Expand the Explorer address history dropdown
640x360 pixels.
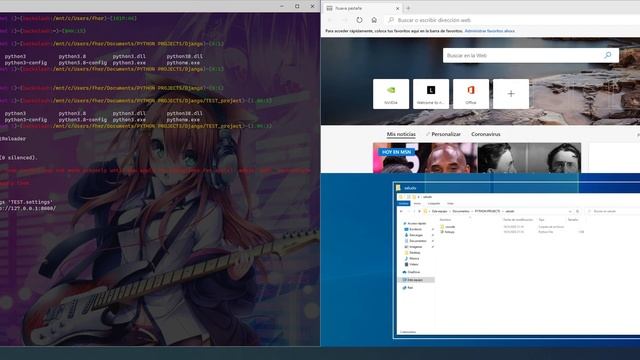pos(570,211)
